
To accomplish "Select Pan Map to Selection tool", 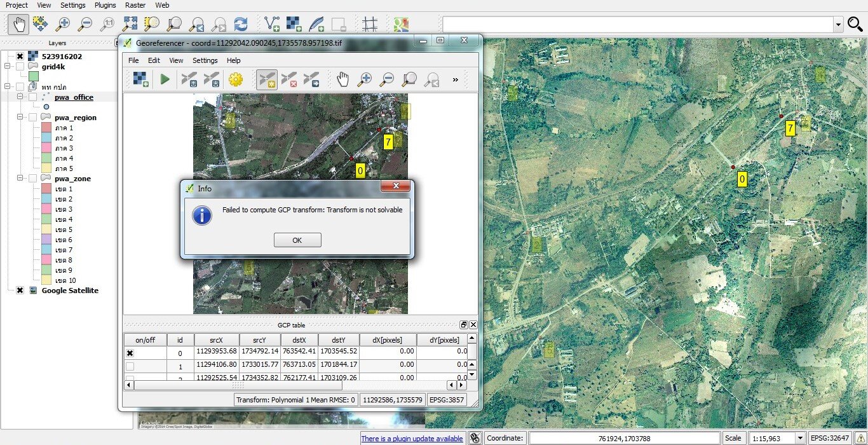I will click(40, 25).
